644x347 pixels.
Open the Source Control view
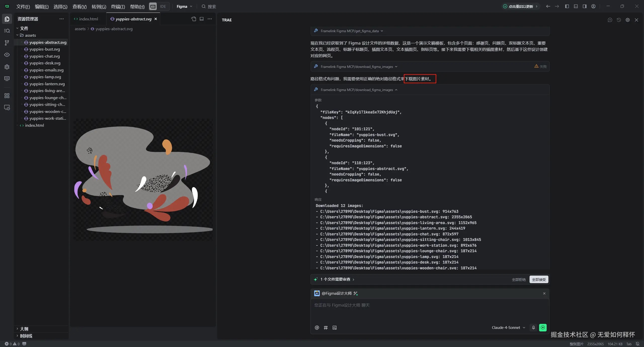pyautogui.click(x=7, y=43)
